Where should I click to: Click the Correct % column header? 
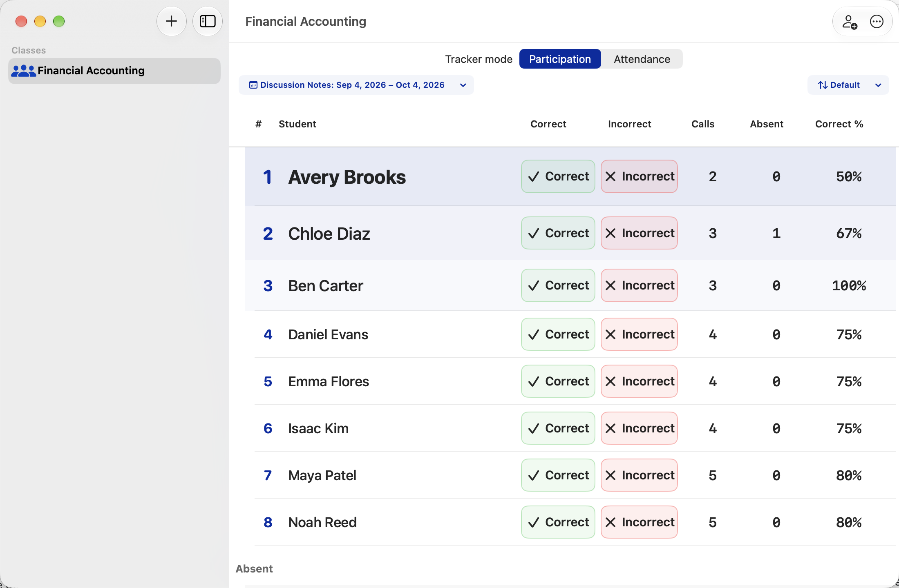click(839, 124)
